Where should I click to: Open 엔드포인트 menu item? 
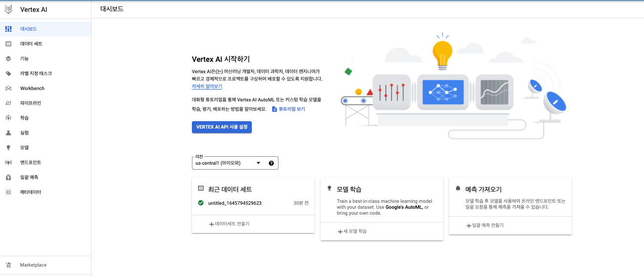[46, 163]
